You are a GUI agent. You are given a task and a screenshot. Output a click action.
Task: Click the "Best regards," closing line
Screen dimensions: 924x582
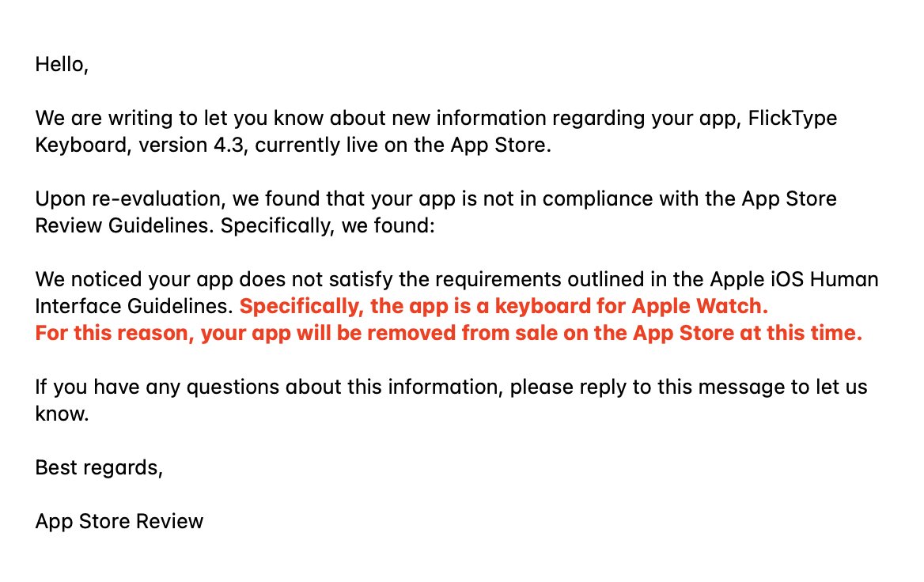click(x=99, y=468)
